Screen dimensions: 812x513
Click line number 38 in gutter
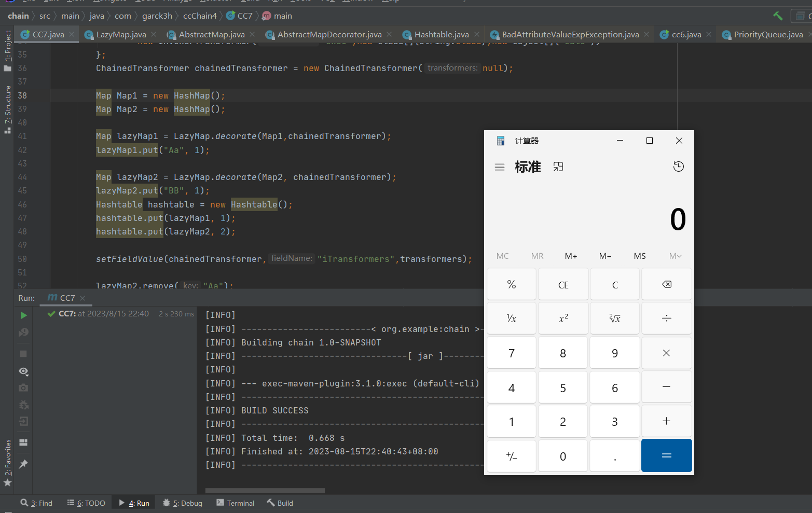pyautogui.click(x=22, y=95)
